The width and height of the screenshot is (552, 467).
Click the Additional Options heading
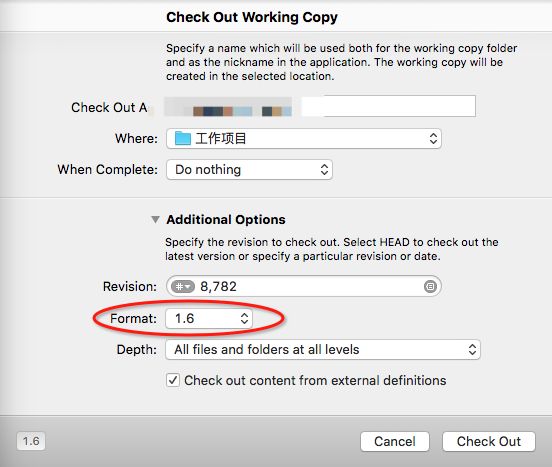[226, 220]
